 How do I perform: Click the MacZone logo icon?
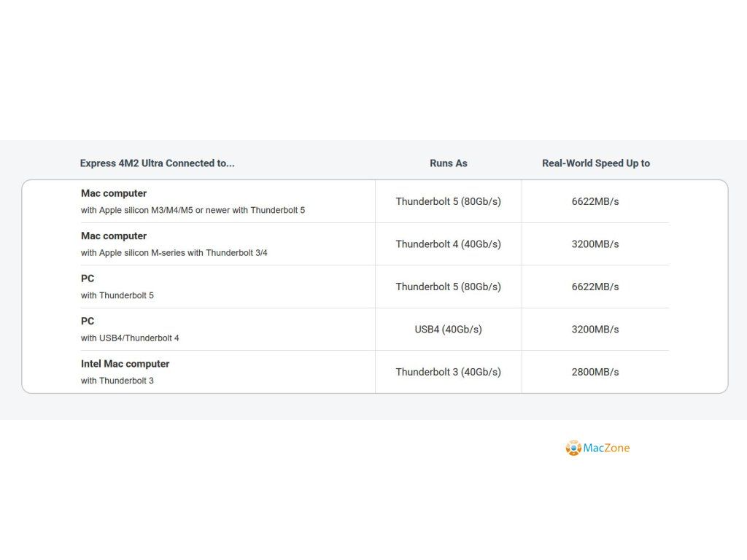pos(573,448)
